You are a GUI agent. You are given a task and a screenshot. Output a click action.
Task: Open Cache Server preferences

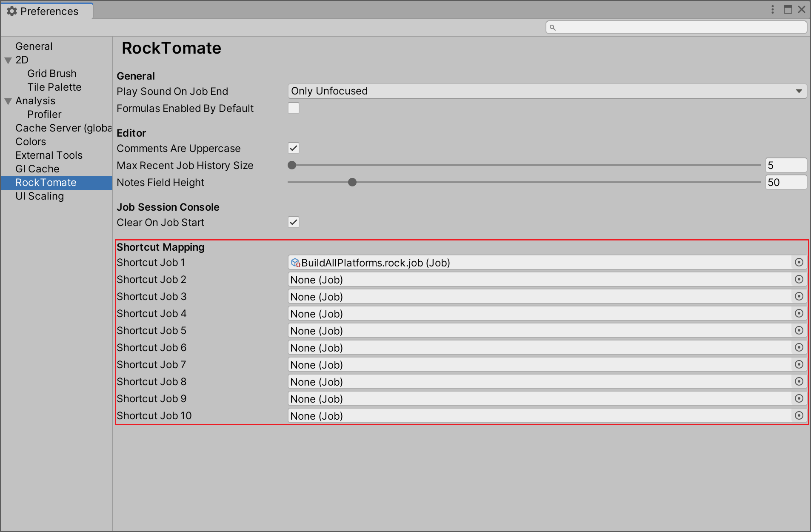tap(63, 128)
